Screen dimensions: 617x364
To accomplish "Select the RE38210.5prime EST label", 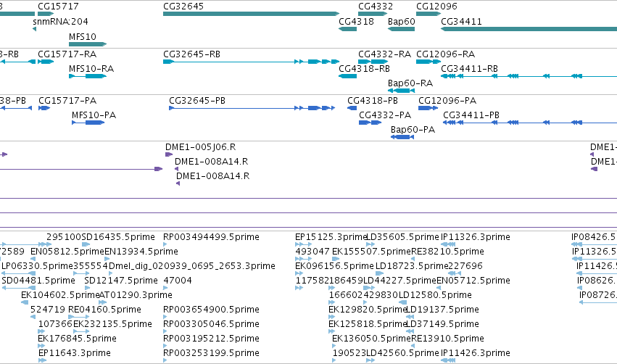I will [x=447, y=252].
